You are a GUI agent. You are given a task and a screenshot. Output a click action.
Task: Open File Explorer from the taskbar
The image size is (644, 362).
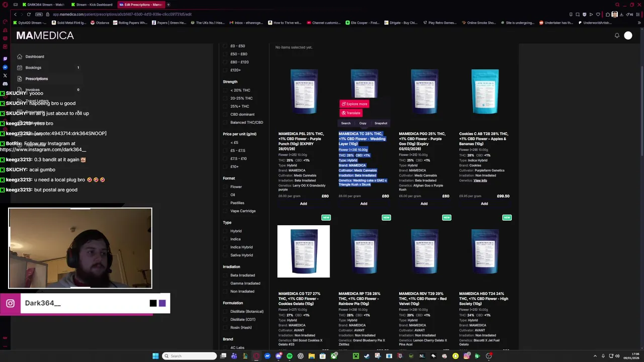311,356
